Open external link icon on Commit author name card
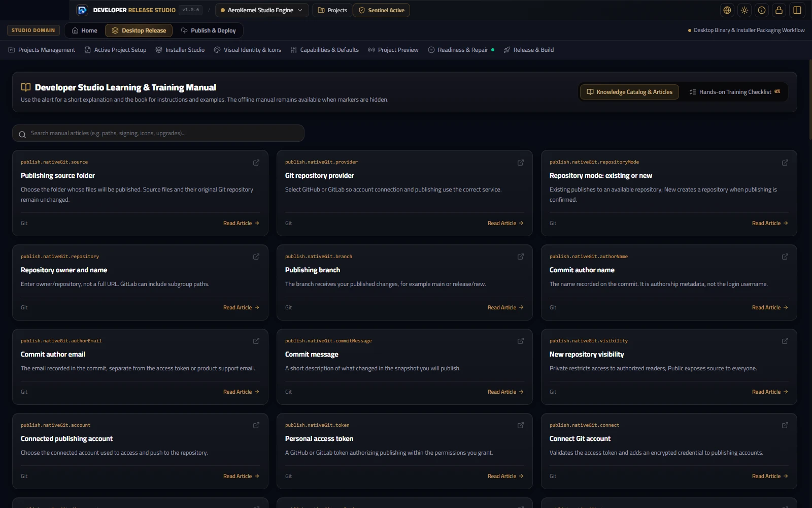Viewport: 812px width, 508px height. pyautogui.click(x=785, y=257)
